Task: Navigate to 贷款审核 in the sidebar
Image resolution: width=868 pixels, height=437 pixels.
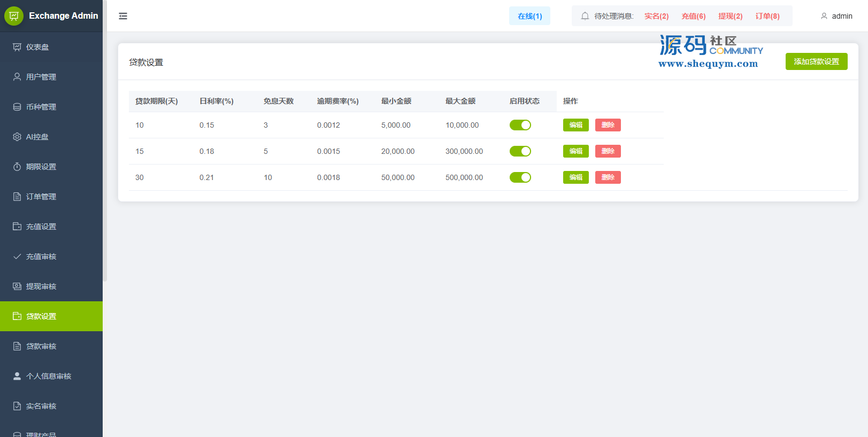Action: point(51,346)
